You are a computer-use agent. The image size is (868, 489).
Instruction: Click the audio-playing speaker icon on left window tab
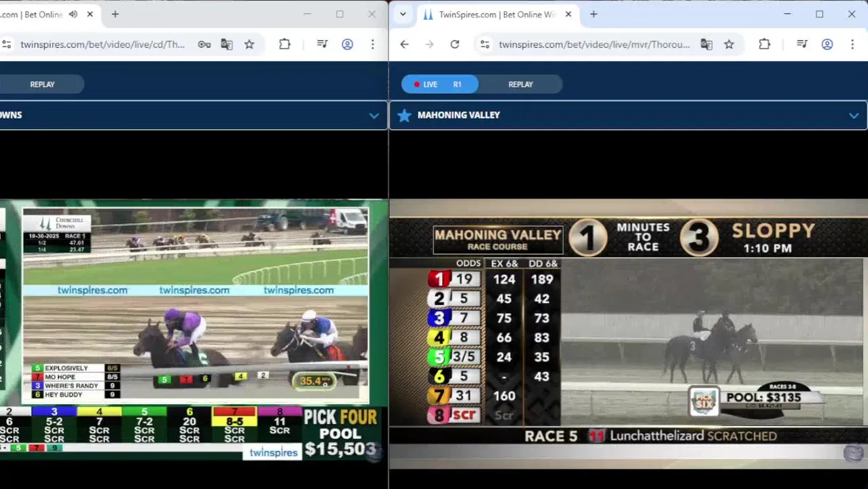[73, 14]
